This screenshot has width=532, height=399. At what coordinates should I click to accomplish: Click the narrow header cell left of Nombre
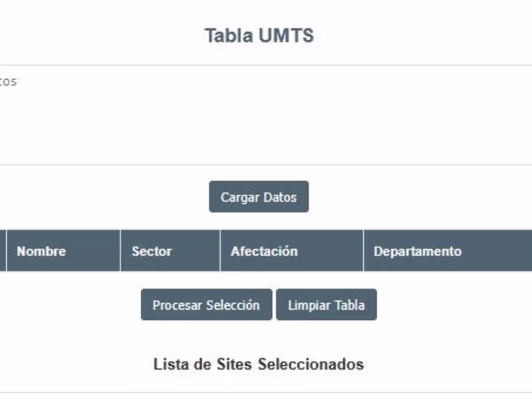click(2, 251)
